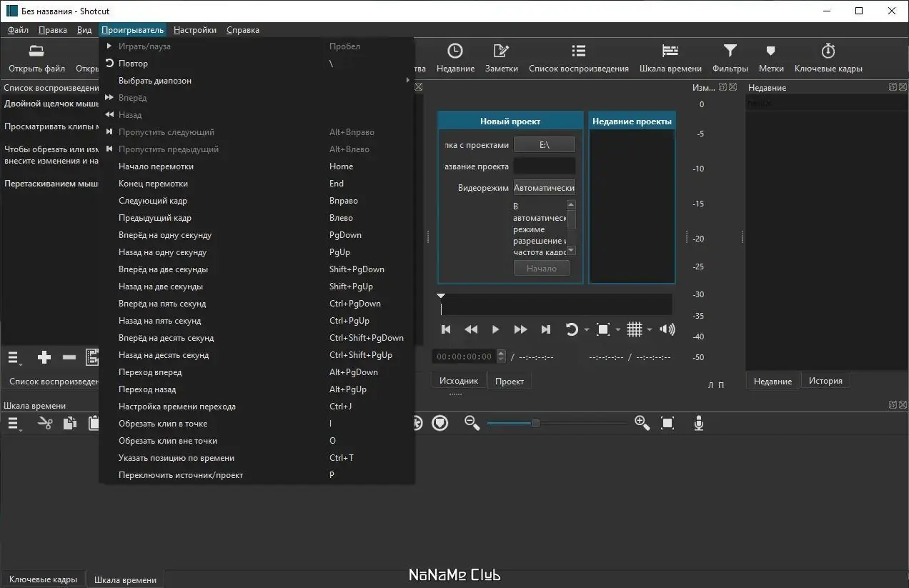Open the timeline hamburger menu
The width and height of the screenshot is (909, 588).
(14, 424)
